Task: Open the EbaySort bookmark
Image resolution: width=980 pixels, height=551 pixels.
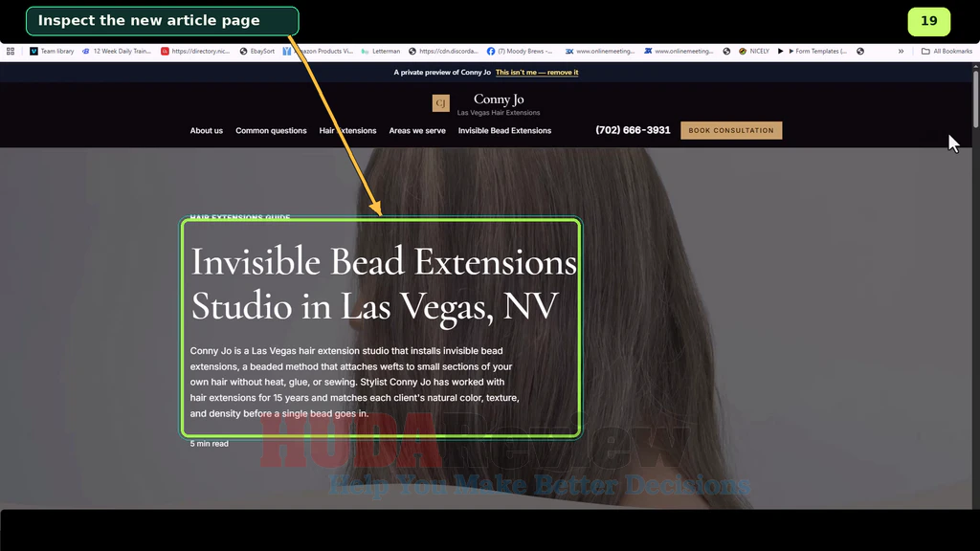Action: tap(256, 52)
